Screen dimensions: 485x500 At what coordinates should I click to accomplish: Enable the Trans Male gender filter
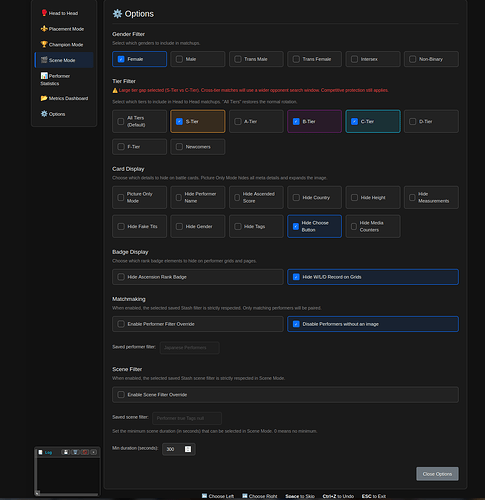pos(256,59)
